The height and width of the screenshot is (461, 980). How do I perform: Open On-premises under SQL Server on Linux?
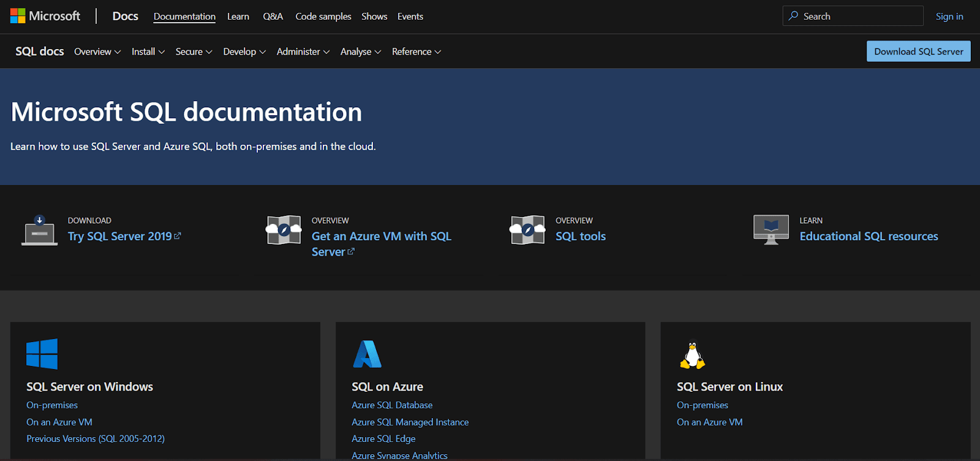pyautogui.click(x=703, y=405)
